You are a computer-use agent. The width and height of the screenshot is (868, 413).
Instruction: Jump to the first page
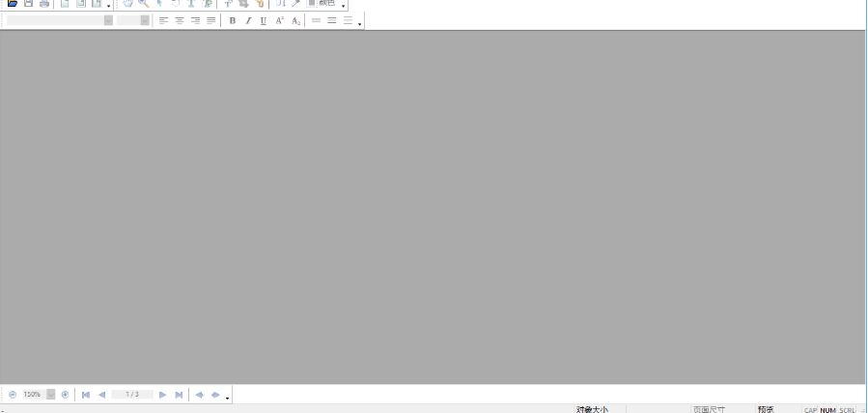pyautogui.click(x=86, y=395)
